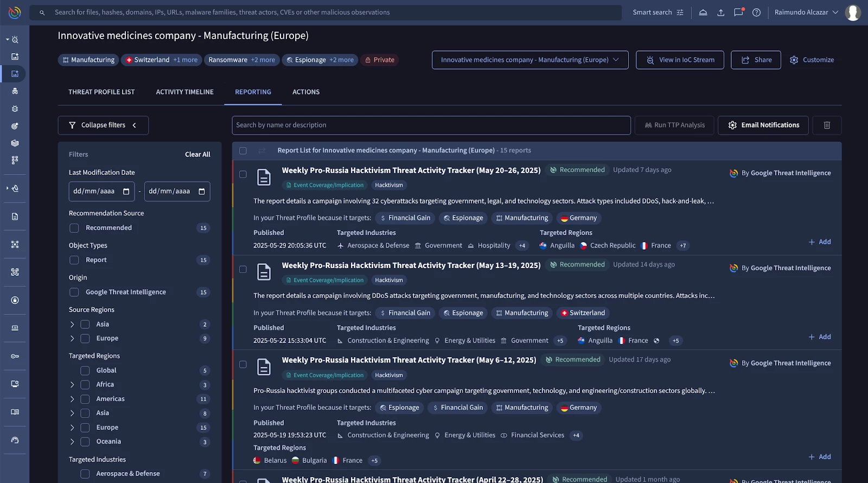Collapse the filters panel
This screenshot has height=483, width=868.
coord(103,125)
